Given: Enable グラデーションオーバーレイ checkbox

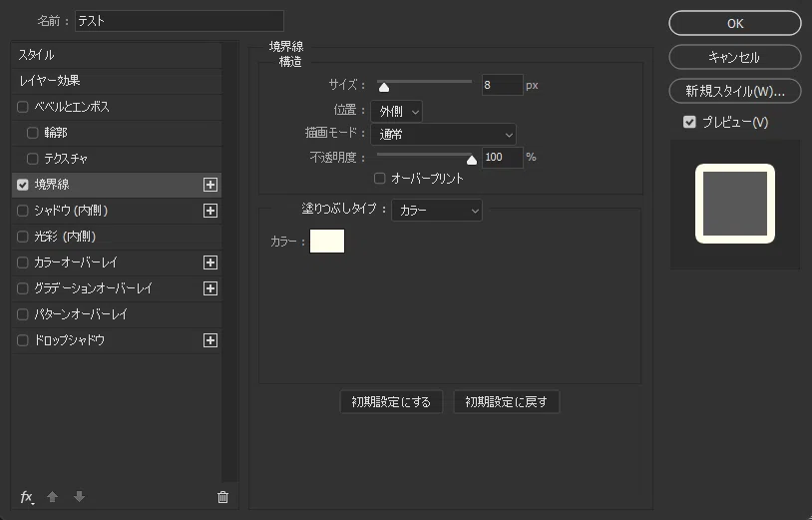Looking at the screenshot, I should [x=22, y=288].
